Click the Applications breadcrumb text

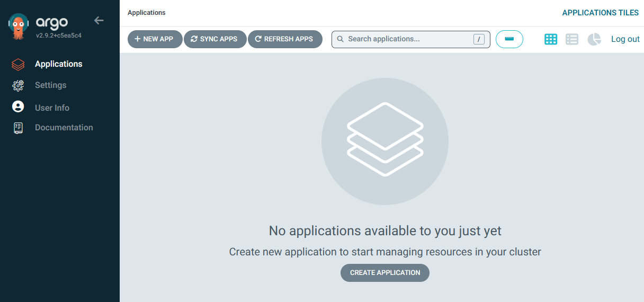click(147, 13)
